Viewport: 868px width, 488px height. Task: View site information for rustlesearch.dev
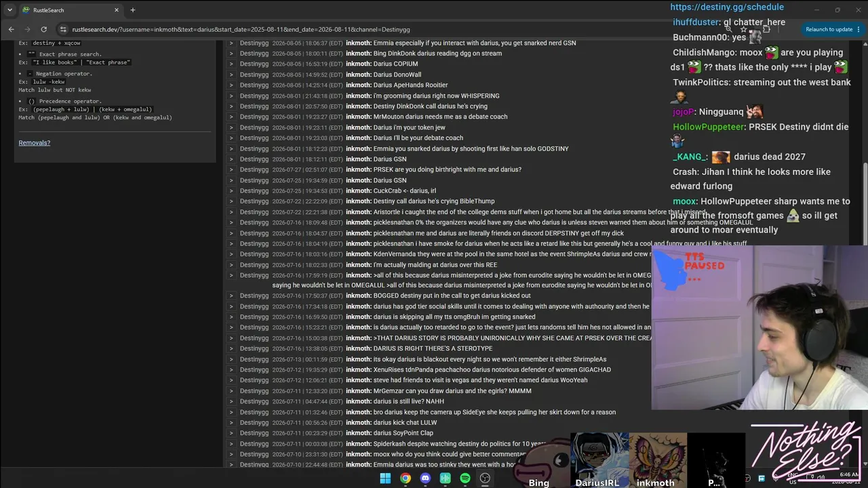coord(63,29)
